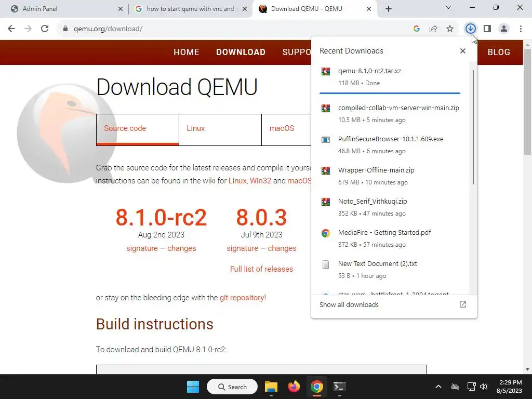Screen dimensions: 532x399
Task: Open the Win32 wiki instructions link
Action: tap(261, 180)
